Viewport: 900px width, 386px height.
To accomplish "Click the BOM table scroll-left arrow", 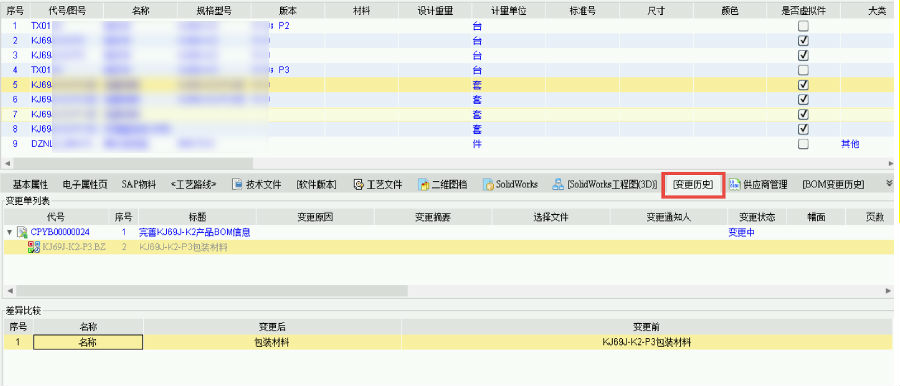I will point(7,164).
